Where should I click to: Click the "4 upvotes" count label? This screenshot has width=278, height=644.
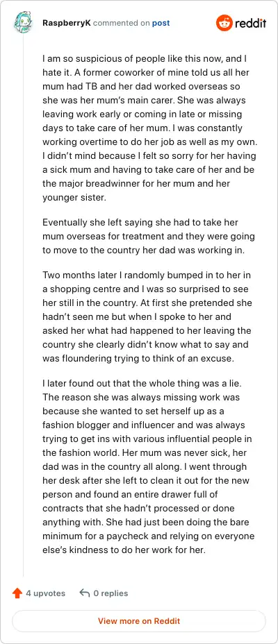[x=46, y=593]
